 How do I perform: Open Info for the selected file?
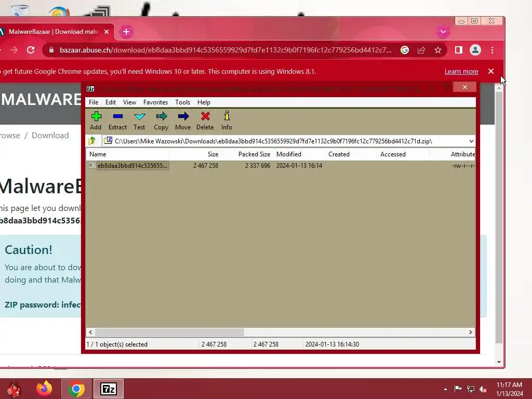point(227,121)
